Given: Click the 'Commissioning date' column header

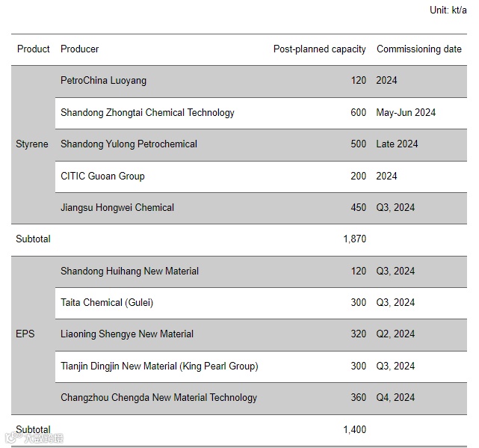Looking at the screenshot, I should 418,49.
